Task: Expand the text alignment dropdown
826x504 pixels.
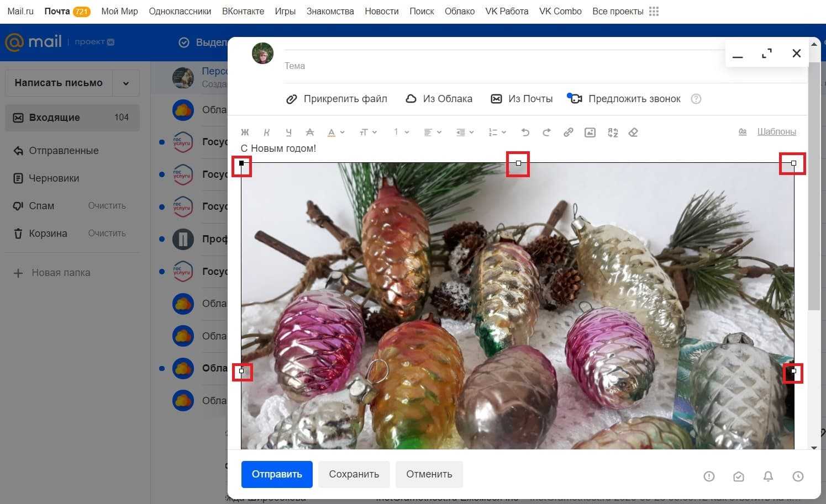Action: tap(432, 132)
